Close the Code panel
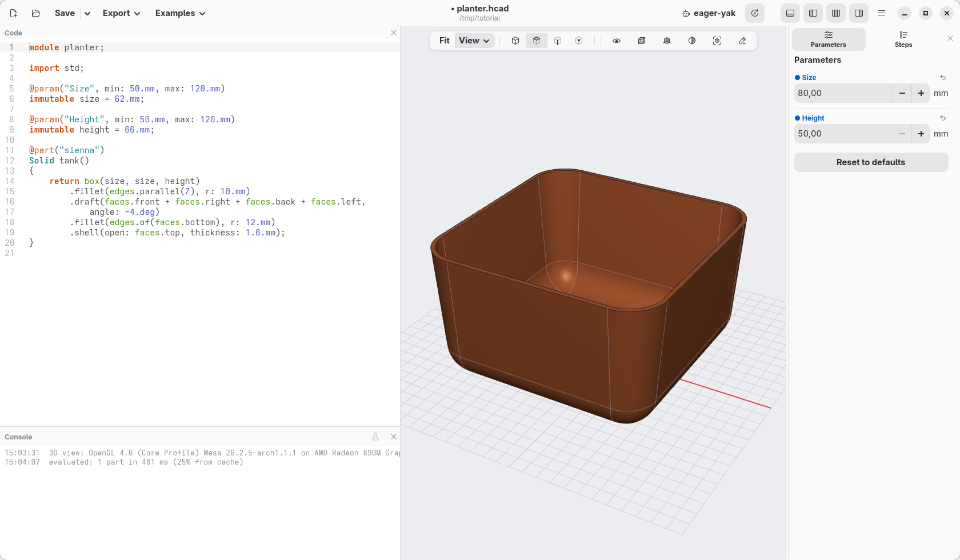Image resolution: width=960 pixels, height=560 pixels. point(394,33)
